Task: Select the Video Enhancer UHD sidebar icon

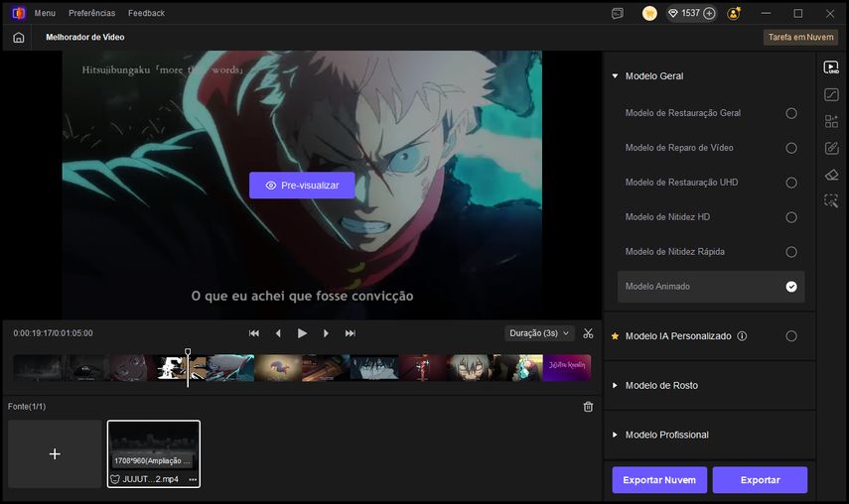Action: tap(831, 67)
